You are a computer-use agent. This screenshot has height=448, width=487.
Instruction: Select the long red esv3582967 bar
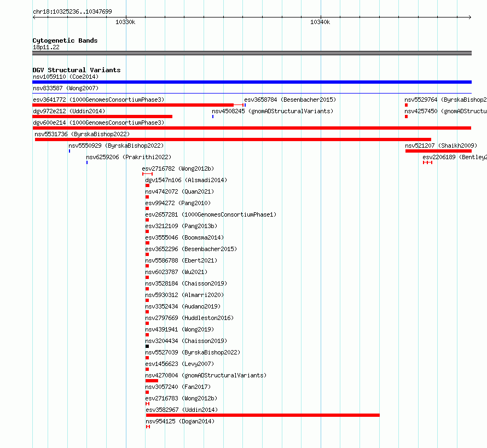[x=263, y=415]
